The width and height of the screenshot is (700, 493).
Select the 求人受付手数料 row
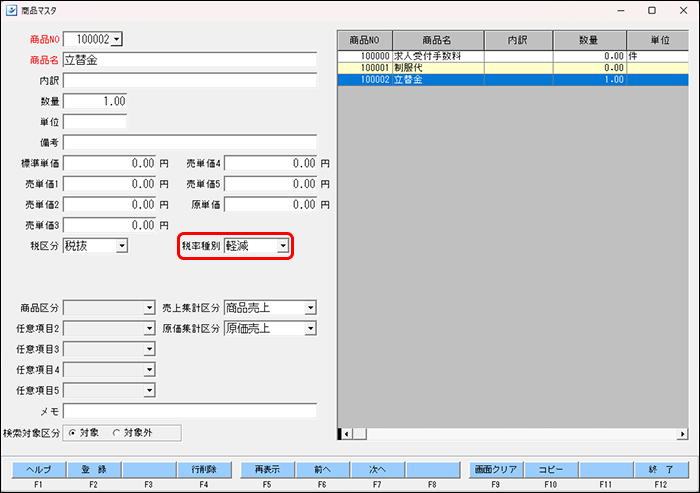click(x=513, y=56)
